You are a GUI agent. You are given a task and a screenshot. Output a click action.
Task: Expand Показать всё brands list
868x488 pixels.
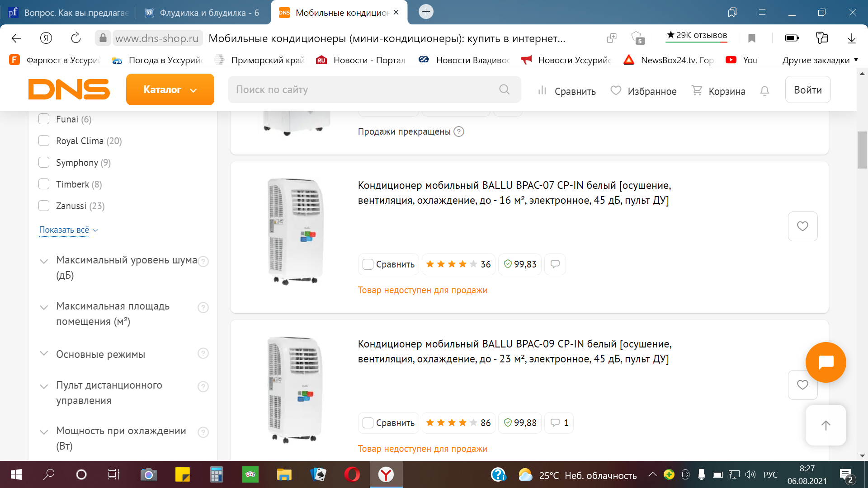[x=68, y=230]
